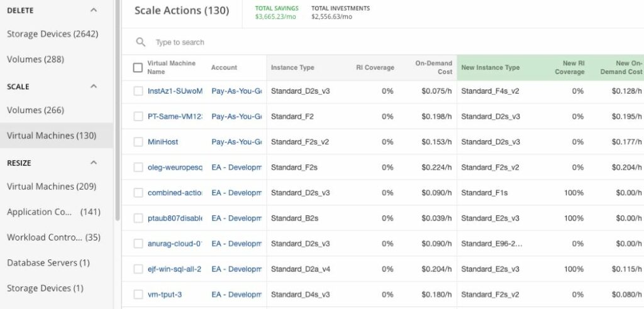Open the InstAz1-SUwoM virtual machine link
This screenshot has height=309, width=644.
pyautogui.click(x=175, y=91)
